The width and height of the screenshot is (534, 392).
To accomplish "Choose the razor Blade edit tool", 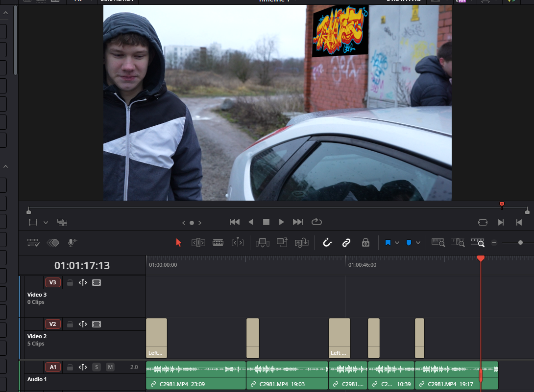I will click(x=218, y=243).
